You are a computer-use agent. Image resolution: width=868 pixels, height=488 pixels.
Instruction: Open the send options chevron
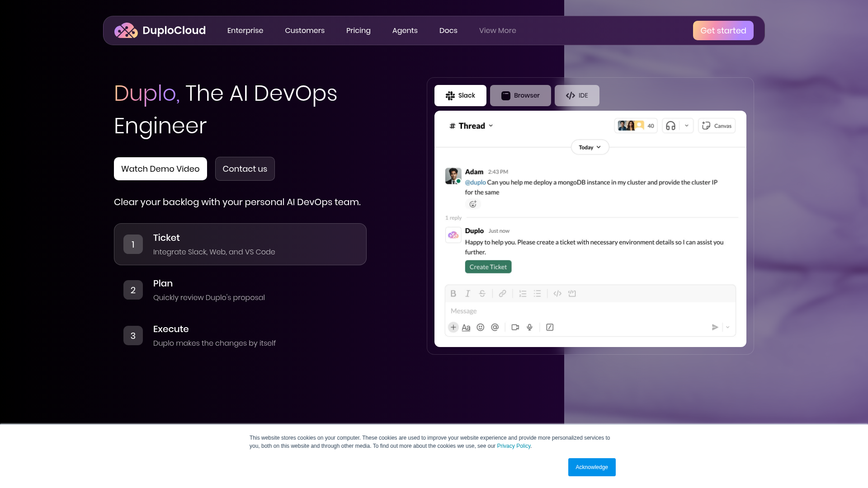[727, 327]
